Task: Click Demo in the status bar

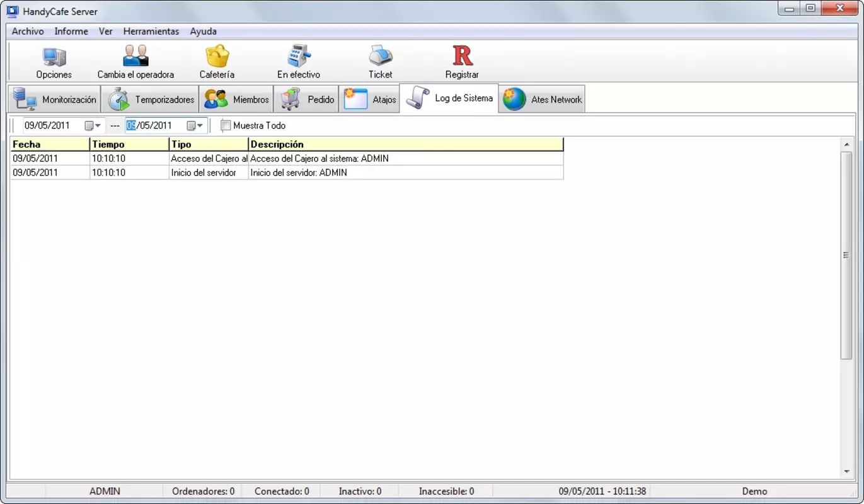Action: coord(754,491)
